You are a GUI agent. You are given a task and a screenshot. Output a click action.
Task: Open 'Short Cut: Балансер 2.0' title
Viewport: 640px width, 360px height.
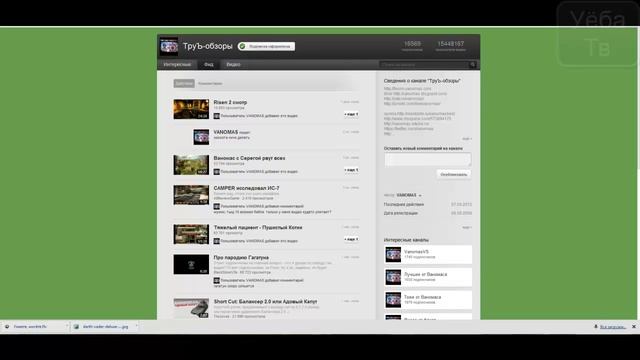(265, 301)
